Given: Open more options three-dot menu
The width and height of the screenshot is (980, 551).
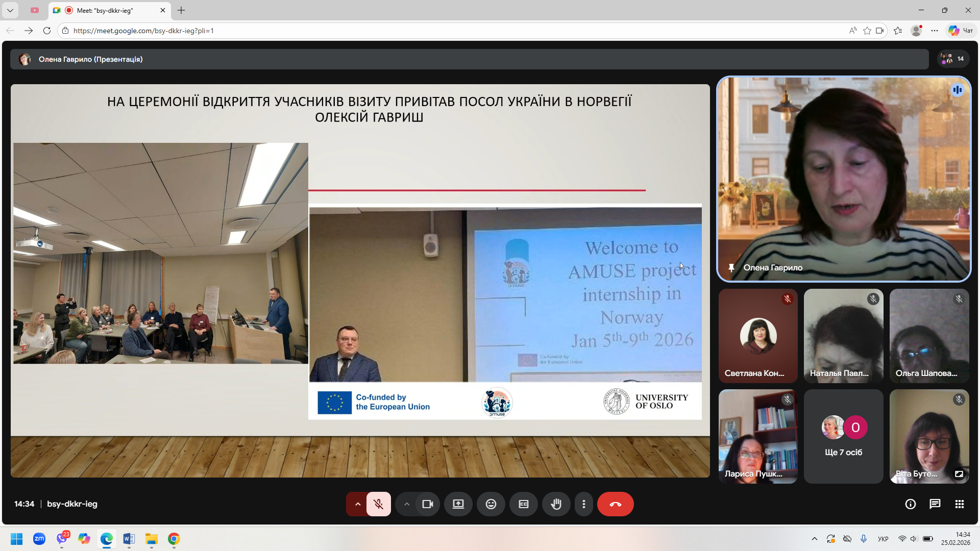Looking at the screenshot, I should [583, 504].
